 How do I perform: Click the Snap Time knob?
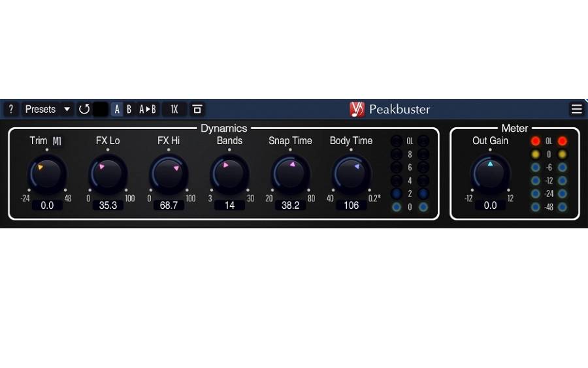(x=290, y=173)
